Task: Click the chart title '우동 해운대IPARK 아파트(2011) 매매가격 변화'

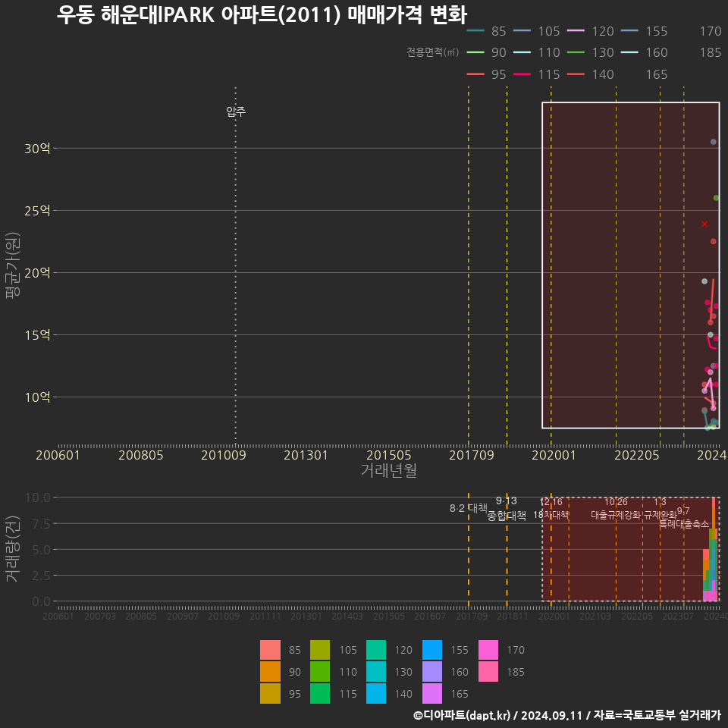Action: click(x=262, y=14)
